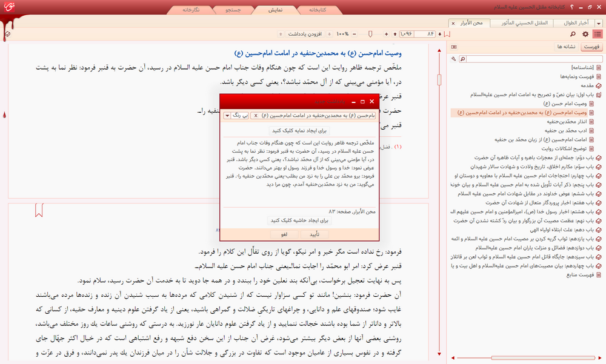Click the pin icon beside the index search
The image size is (606, 364).
(453, 59)
